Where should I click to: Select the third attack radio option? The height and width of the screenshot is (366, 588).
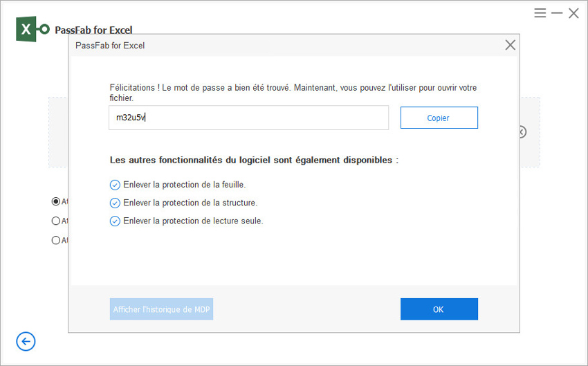click(x=56, y=240)
